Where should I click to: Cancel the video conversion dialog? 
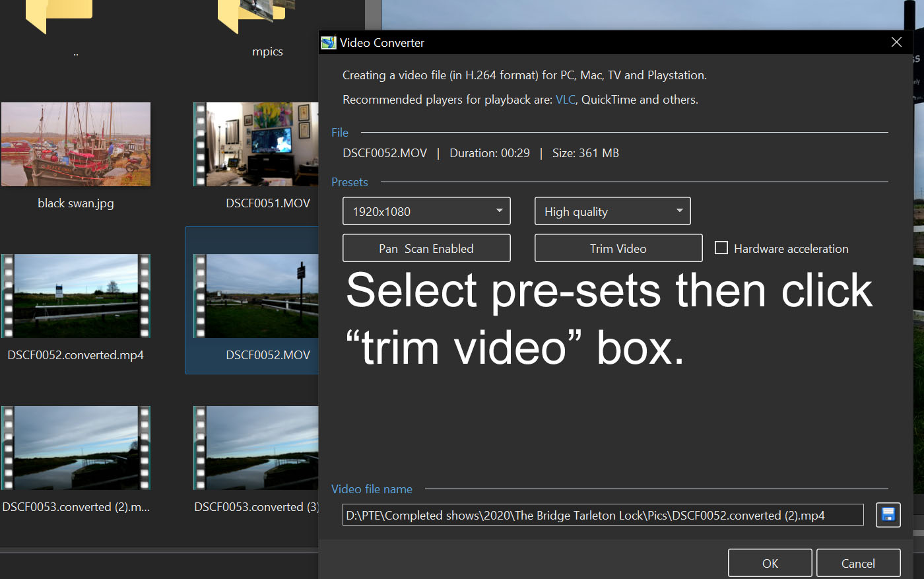[x=858, y=563]
